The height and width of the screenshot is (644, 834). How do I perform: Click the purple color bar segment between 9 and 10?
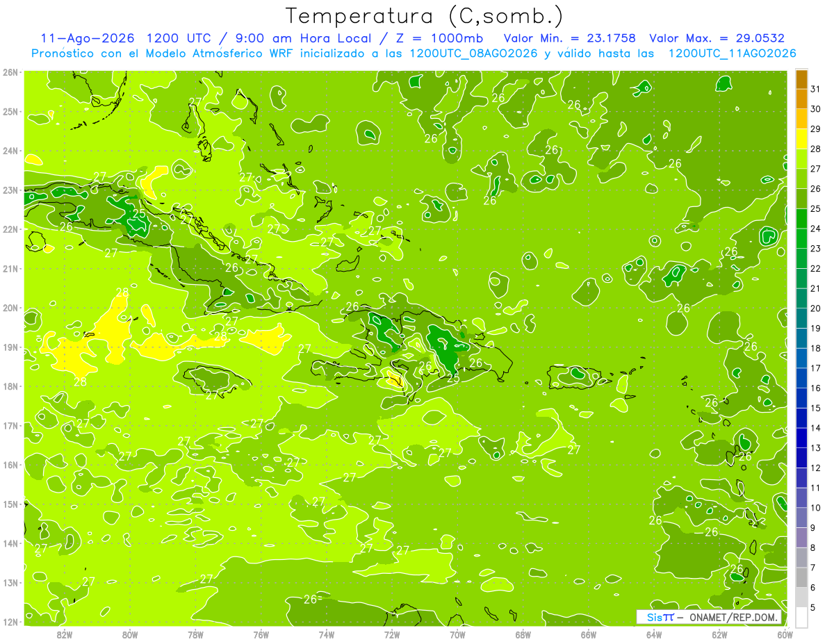click(801, 518)
